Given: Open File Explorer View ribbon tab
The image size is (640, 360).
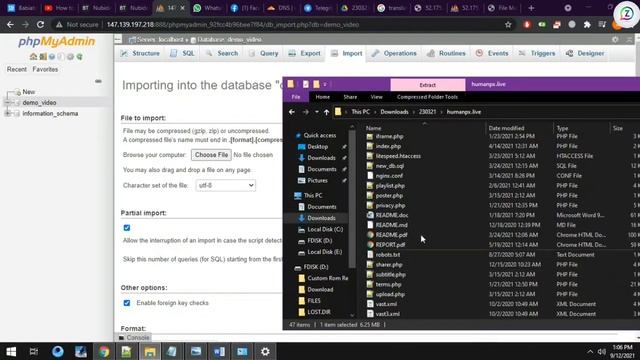Looking at the screenshot, I should (x=376, y=97).
